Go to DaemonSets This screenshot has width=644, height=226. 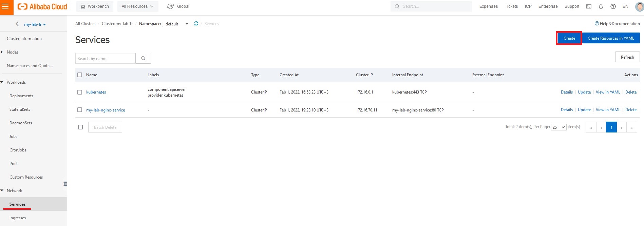[x=21, y=123]
